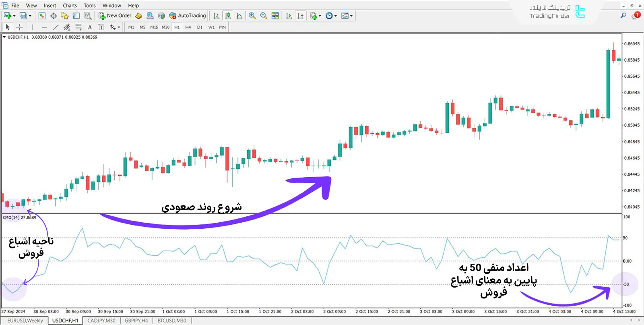Open search with the magnifier icon
Image resolution: width=644 pixels, height=325 pixels.
click(x=623, y=16)
